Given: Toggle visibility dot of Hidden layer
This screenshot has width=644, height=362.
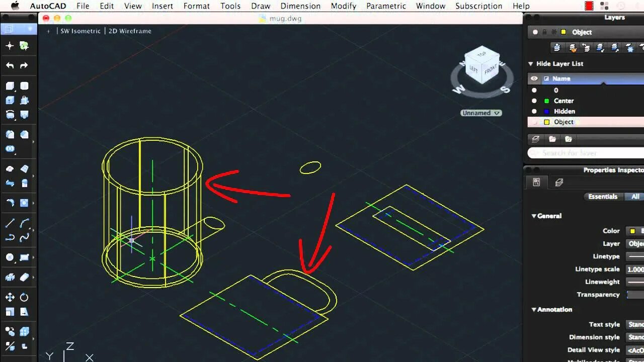Looking at the screenshot, I should [x=534, y=112].
